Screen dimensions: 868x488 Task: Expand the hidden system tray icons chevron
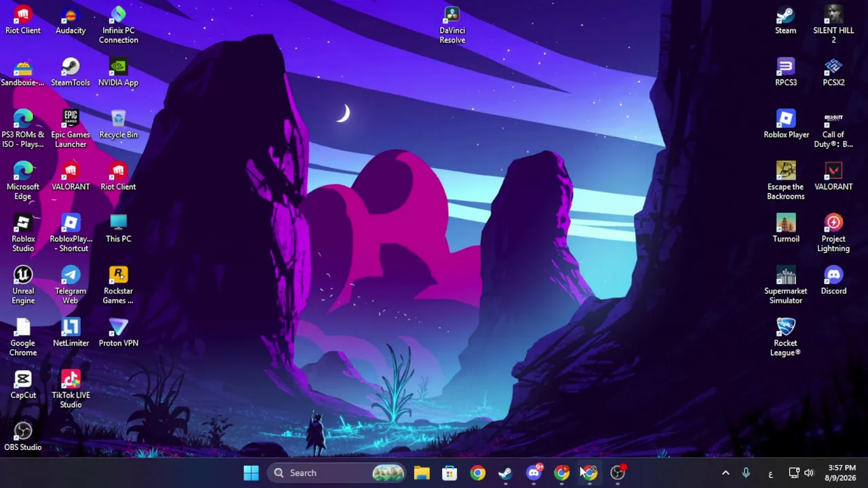tap(726, 472)
